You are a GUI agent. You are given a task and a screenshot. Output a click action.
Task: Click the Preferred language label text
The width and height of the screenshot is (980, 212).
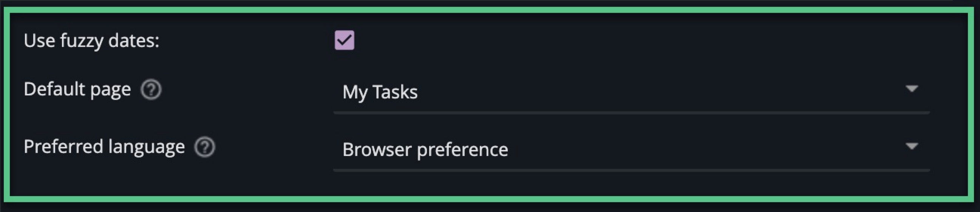[x=104, y=147]
